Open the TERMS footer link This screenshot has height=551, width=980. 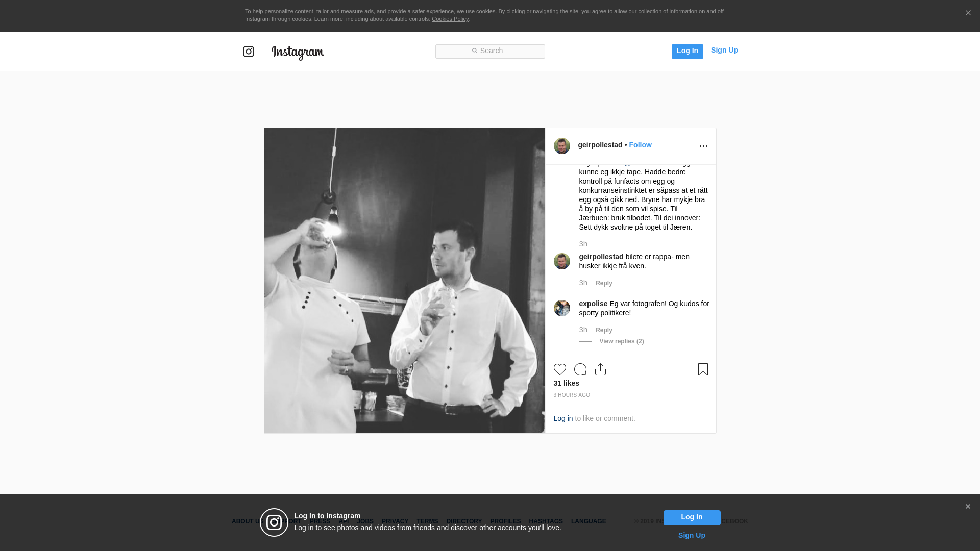coord(427,521)
